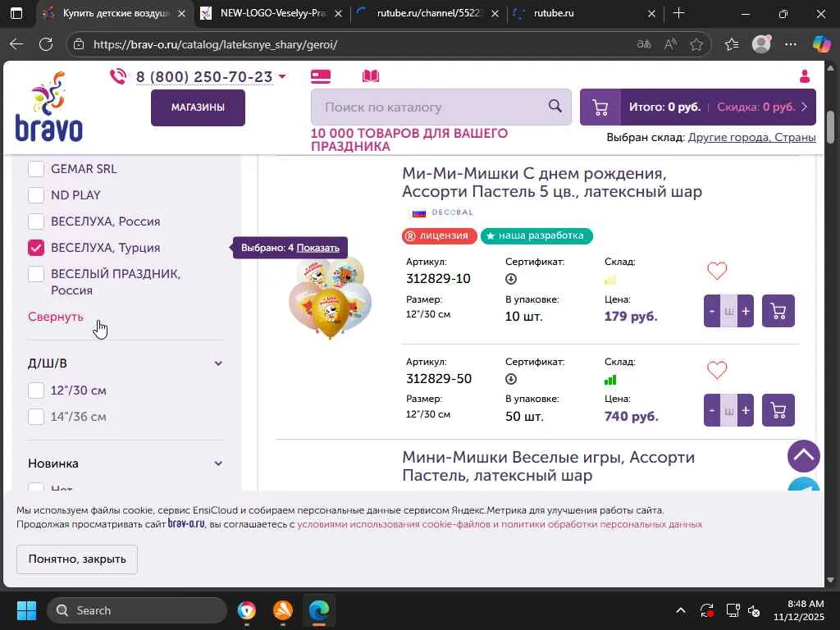Check the 14"/36 см size filter
This screenshot has height=630, width=840.
[36, 417]
